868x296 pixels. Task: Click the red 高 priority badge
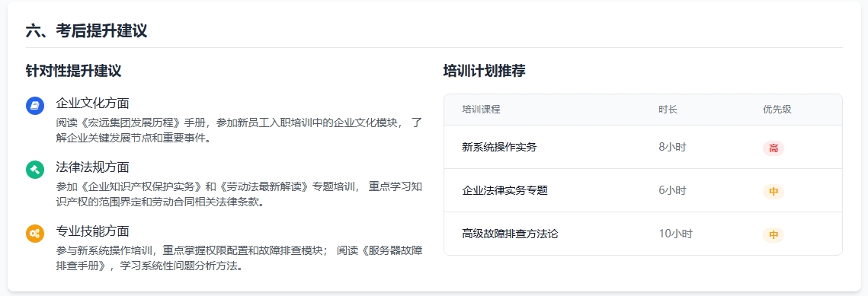(x=774, y=148)
